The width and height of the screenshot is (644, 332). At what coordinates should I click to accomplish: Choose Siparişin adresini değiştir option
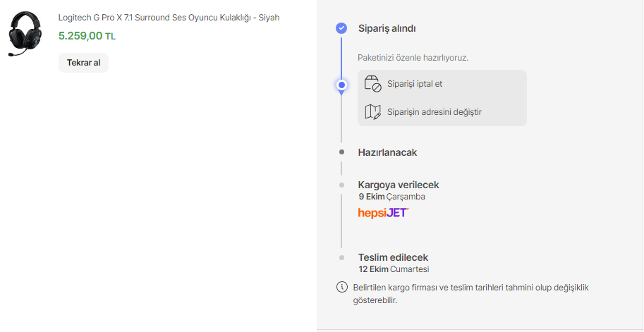click(x=434, y=111)
